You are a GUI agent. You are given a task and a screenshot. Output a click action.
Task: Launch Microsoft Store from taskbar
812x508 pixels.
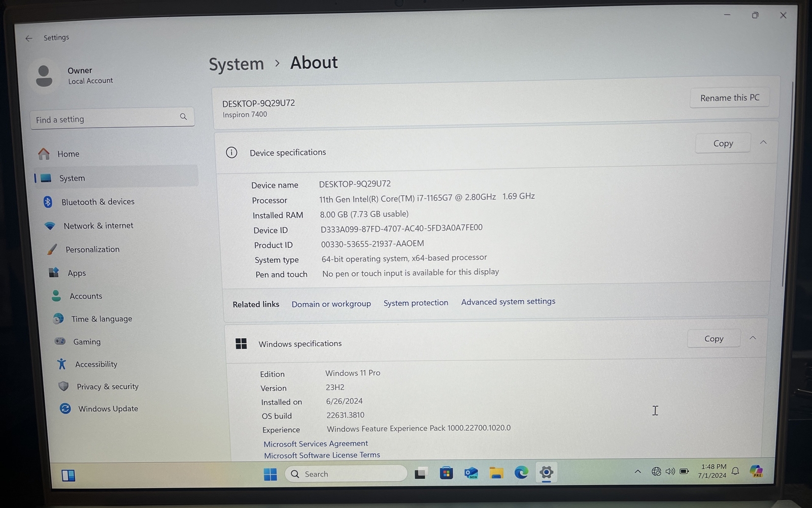pyautogui.click(x=446, y=473)
